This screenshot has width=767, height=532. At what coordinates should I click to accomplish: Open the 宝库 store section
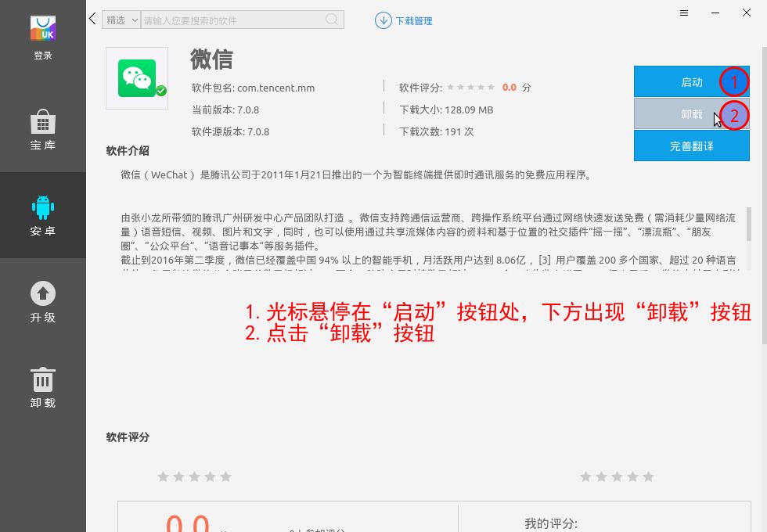pyautogui.click(x=43, y=130)
